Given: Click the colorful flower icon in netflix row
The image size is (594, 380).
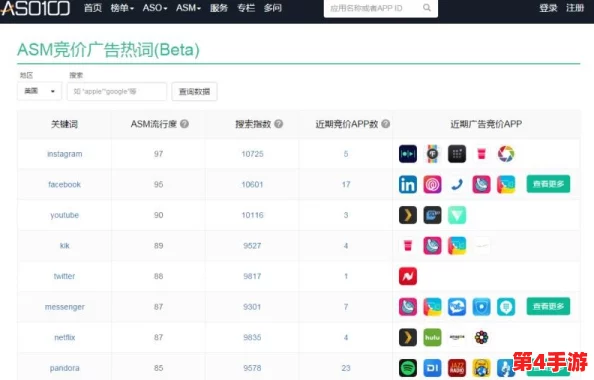Looking at the screenshot, I should (481, 337).
